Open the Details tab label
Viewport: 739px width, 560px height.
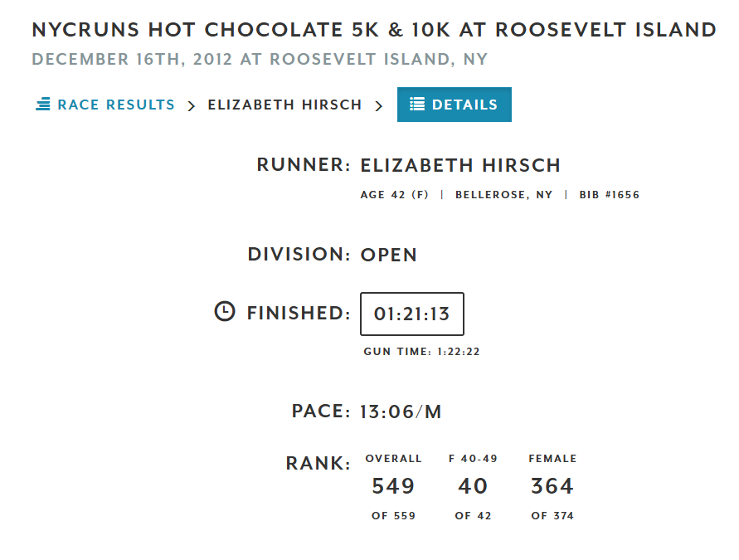464,105
